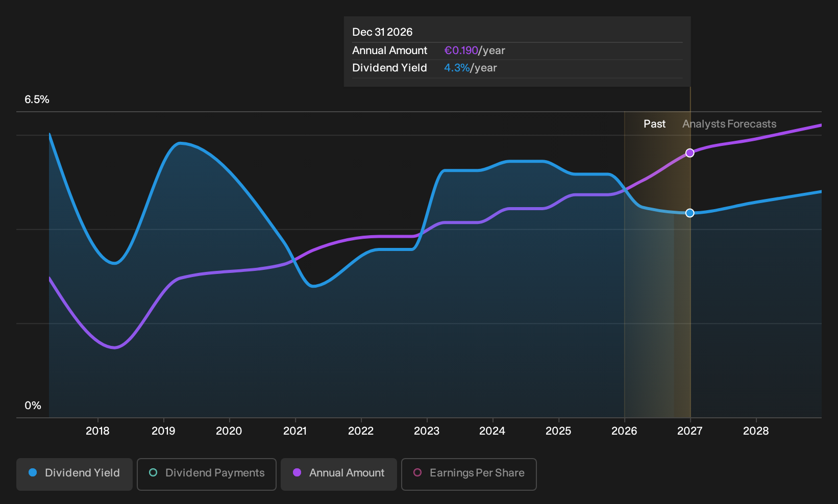Click the 2019 axis label
This screenshot has width=838, height=504.
tap(163, 431)
